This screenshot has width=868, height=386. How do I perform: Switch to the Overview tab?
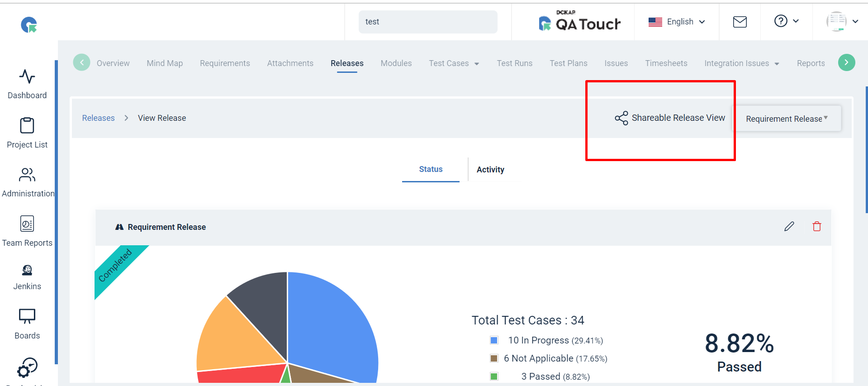click(113, 63)
